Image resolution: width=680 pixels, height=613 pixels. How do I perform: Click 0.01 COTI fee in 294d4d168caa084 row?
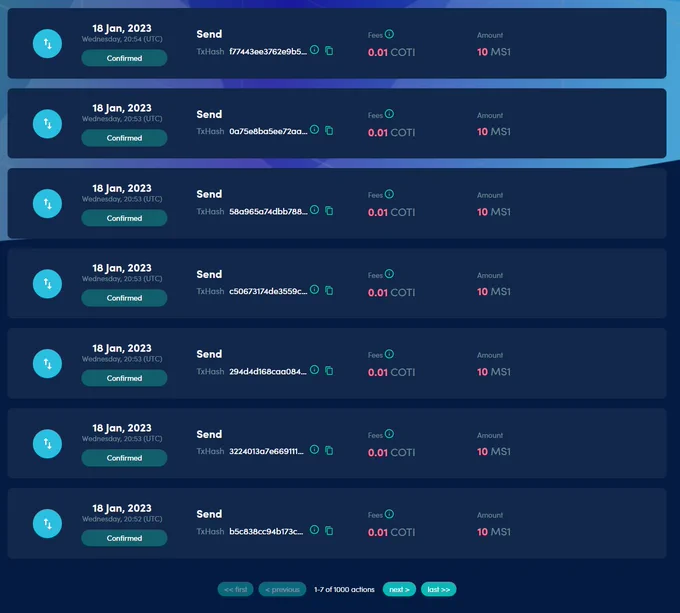(392, 372)
